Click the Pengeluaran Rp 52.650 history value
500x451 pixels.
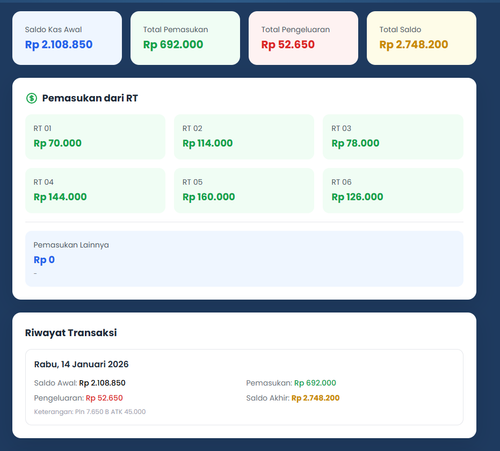104,398
